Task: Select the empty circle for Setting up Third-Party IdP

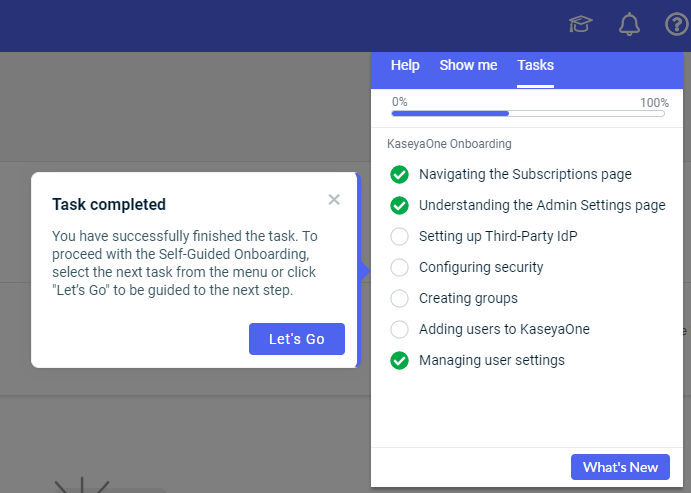Action: 399,236
